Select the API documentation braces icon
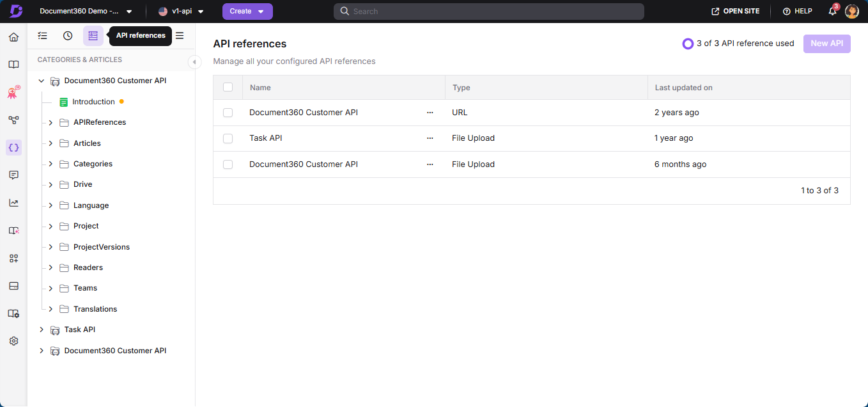868x407 pixels. coord(13,147)
